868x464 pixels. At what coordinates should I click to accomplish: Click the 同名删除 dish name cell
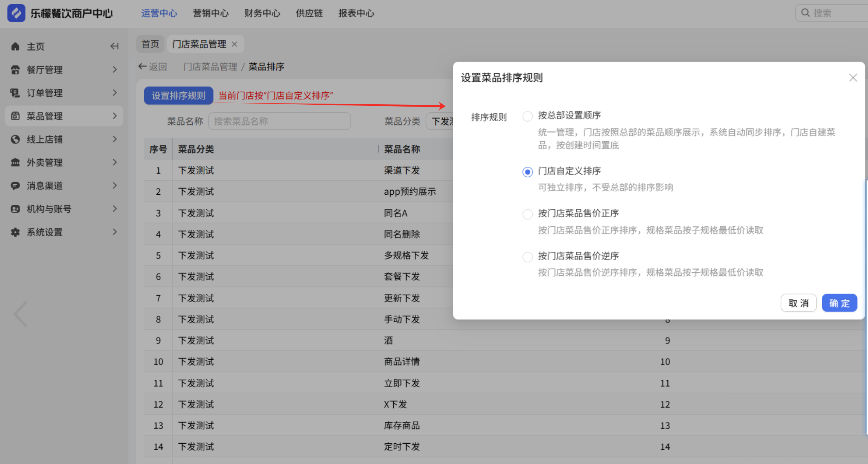(x=402, y=234)
